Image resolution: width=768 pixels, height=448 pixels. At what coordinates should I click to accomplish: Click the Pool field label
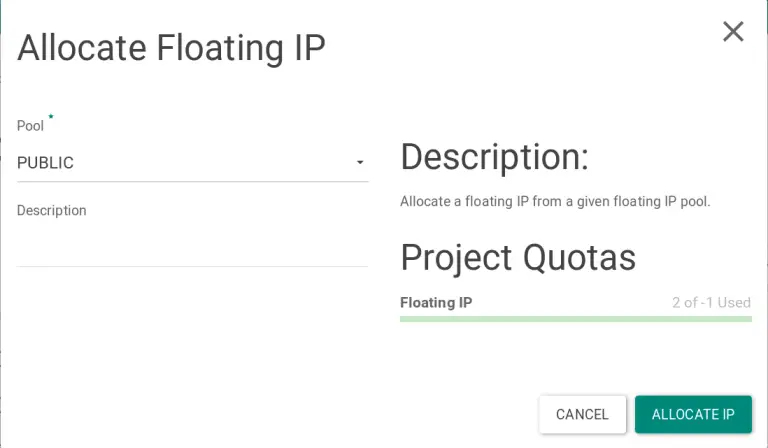click(30, 126)
